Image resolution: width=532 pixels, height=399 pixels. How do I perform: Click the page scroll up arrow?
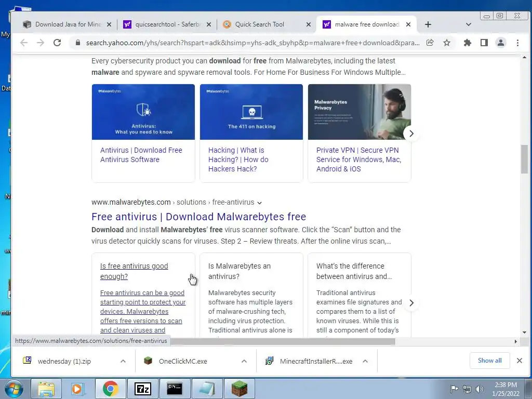coord(525,58)
